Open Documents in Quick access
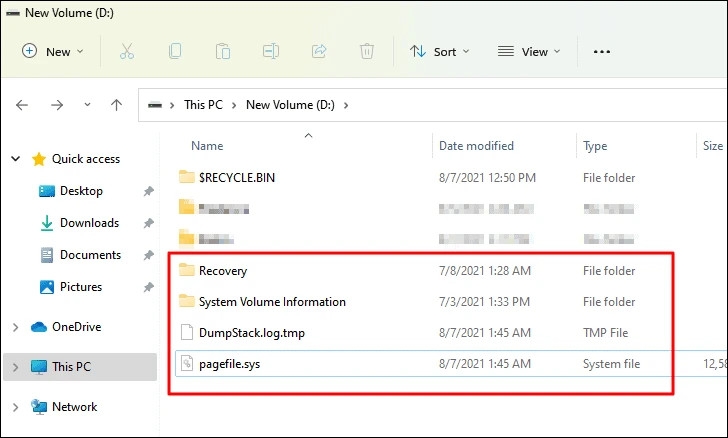This screenshot has width=728, height=438. (91, 255)
